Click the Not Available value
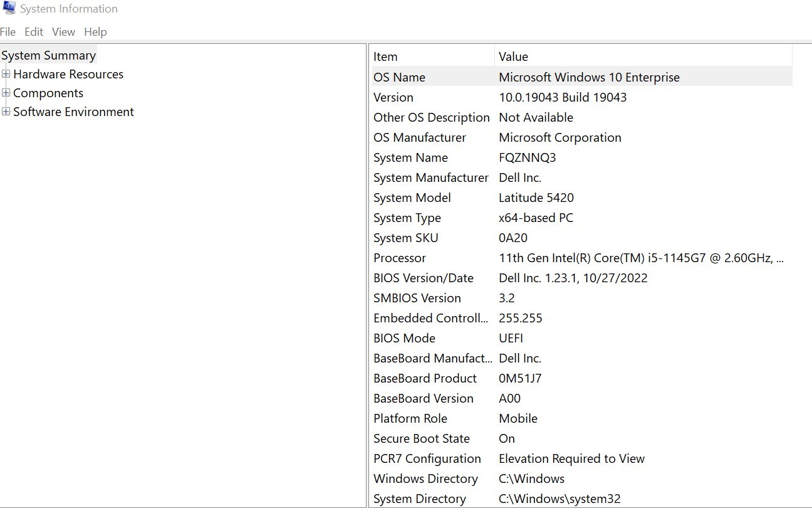This screenshot has height=508, width=812. [536, 117]
